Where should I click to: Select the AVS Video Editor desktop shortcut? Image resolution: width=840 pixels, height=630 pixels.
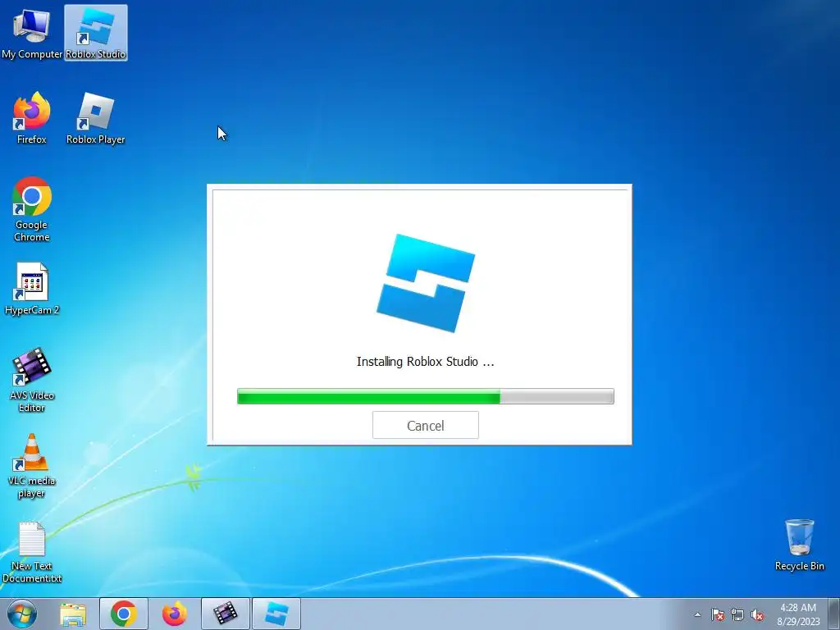[x=32, y=380]
